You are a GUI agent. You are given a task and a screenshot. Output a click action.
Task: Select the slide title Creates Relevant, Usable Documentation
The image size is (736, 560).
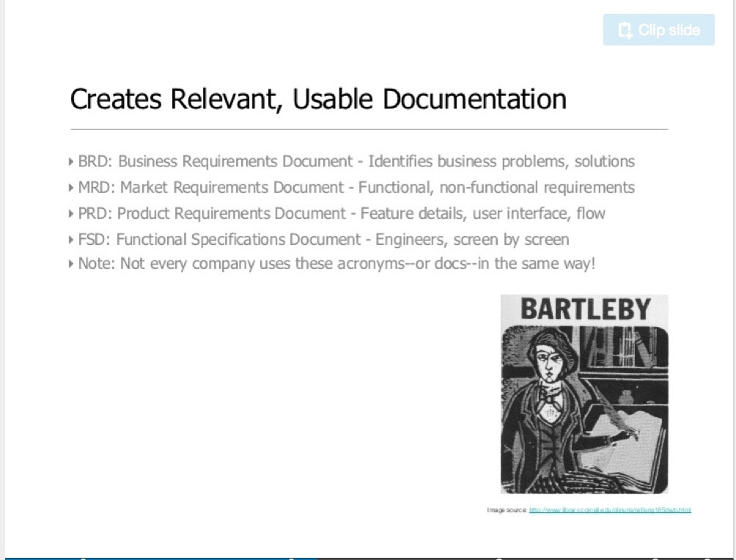[x=318, y=99]
